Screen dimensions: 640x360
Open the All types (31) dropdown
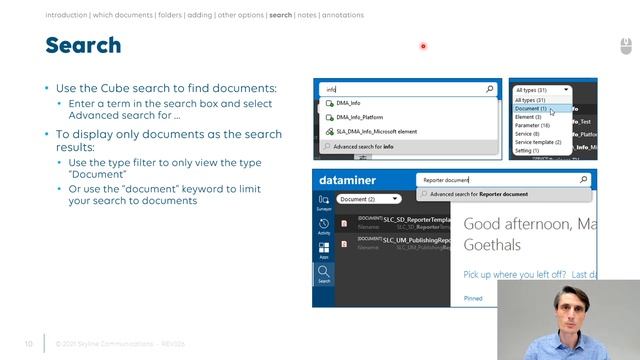click(x=542, y=90)
